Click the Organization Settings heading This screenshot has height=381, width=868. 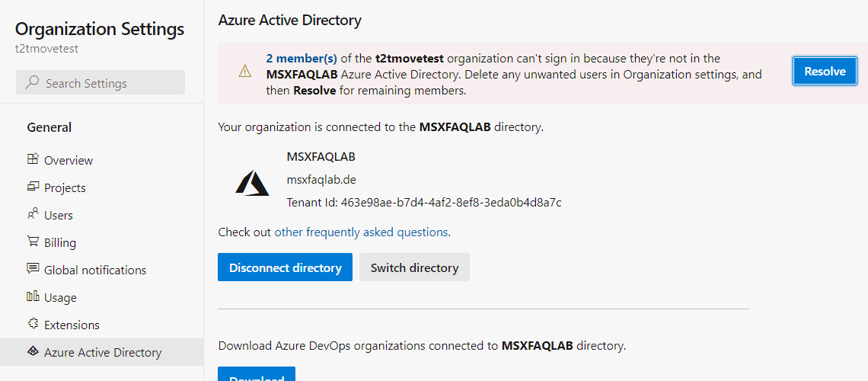(100, 29)
